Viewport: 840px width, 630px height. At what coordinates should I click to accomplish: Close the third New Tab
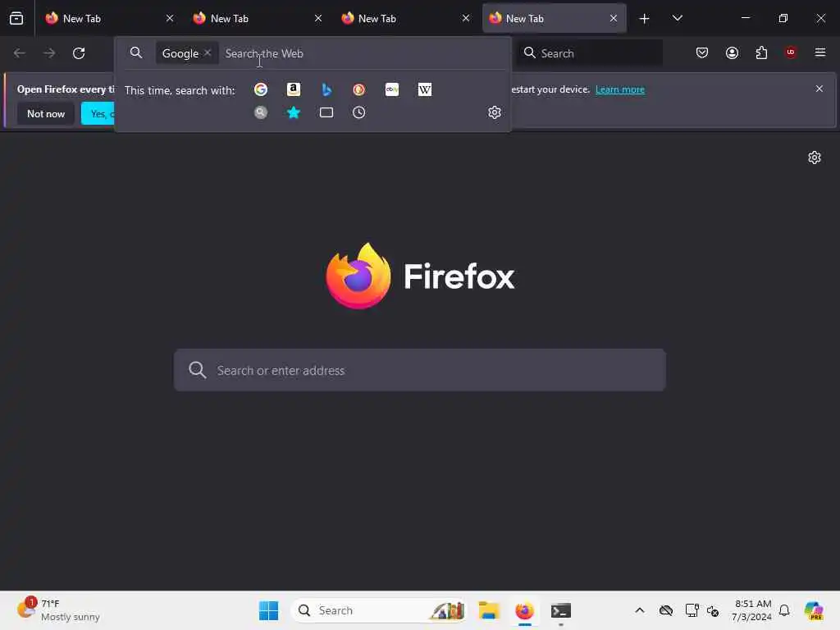pyautogui.click(x=466, y=18)
